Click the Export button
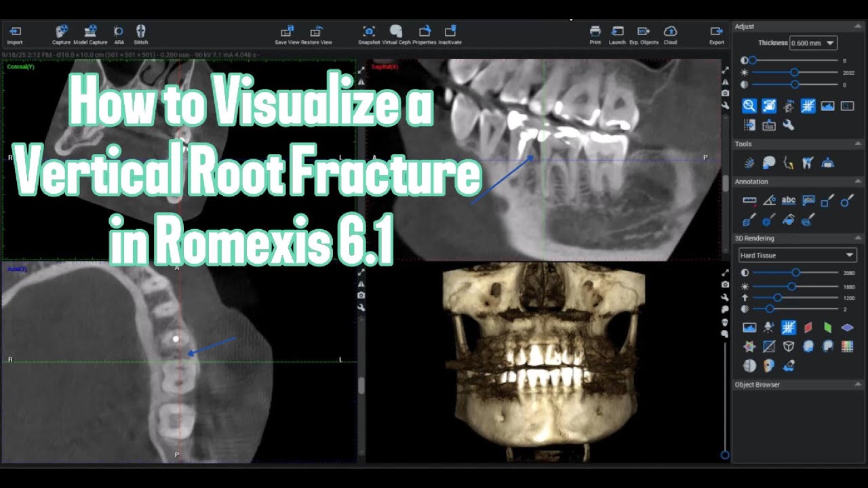This screenshot has height=488, width=868. tap(717, 35)
